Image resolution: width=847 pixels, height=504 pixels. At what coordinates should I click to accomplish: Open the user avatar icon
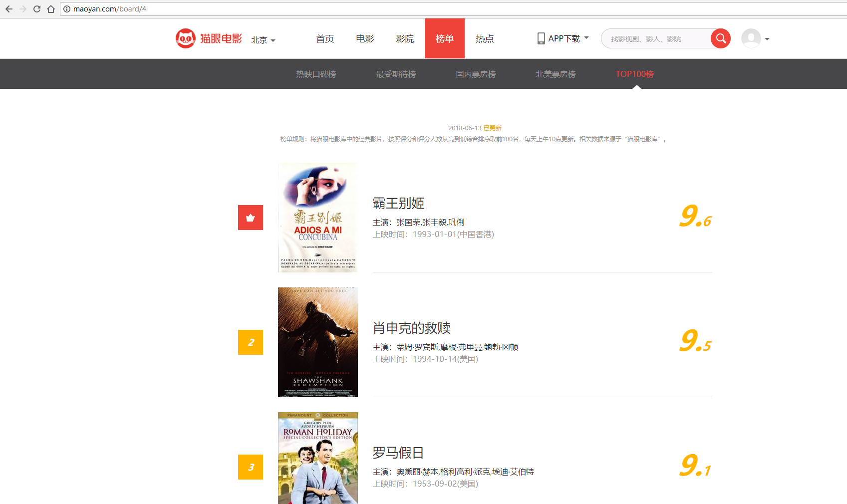(x=751, y=38)
